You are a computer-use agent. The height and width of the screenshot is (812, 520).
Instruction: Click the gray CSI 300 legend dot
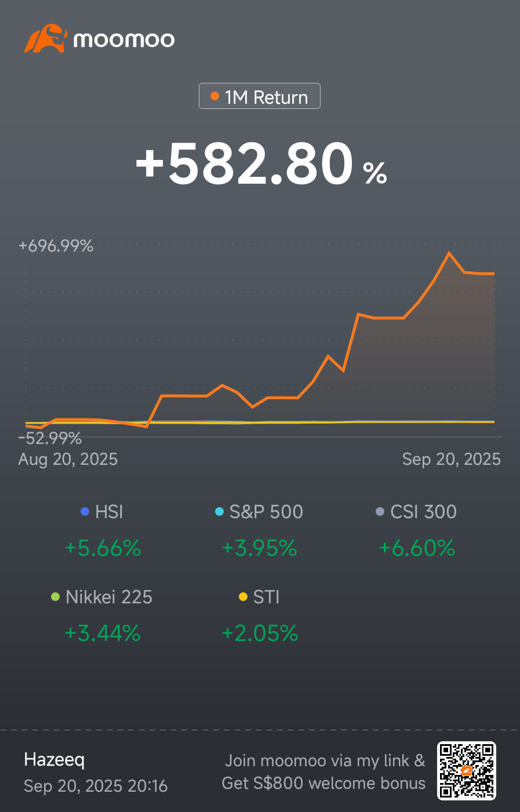point(380,512)
